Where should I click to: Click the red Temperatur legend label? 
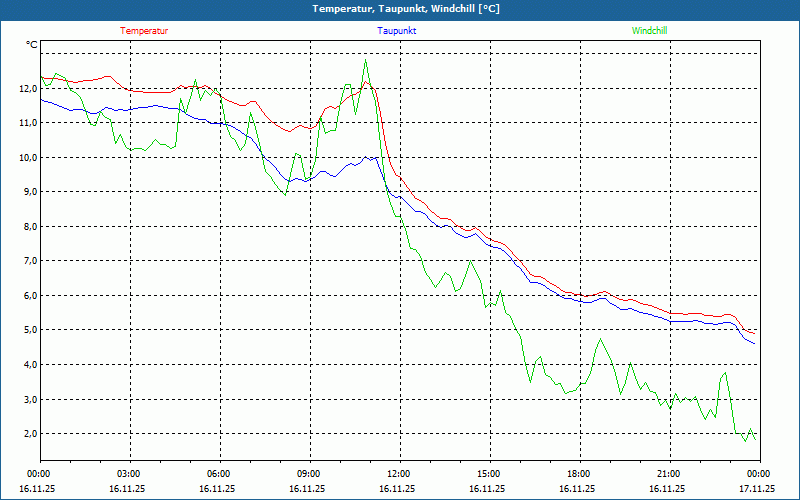pyautogui.click(x=144, y=31)
